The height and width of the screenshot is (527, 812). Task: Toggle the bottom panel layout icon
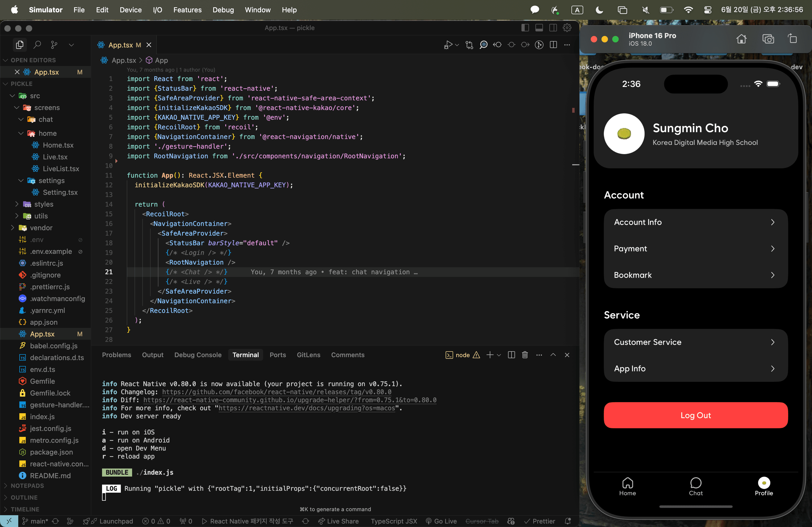[539, 28]
